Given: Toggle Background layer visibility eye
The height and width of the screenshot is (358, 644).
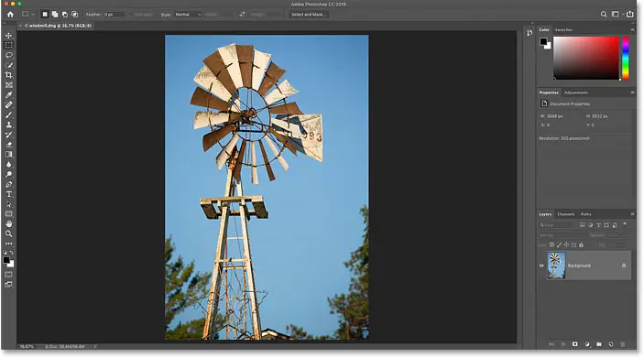Looking at the screenshot, I should [541, 266].
